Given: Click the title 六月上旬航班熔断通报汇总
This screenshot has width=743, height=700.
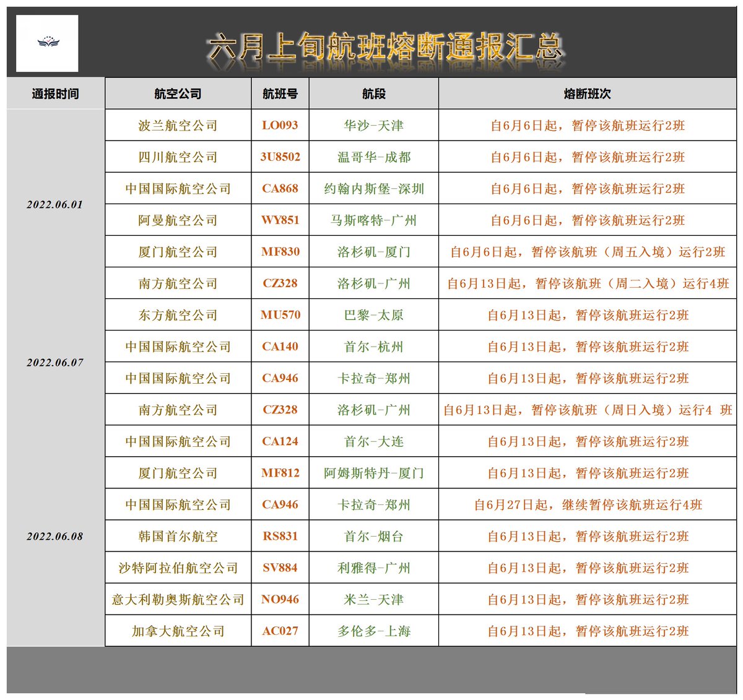Looking at the screenshot, I should (x=385, y=48).
